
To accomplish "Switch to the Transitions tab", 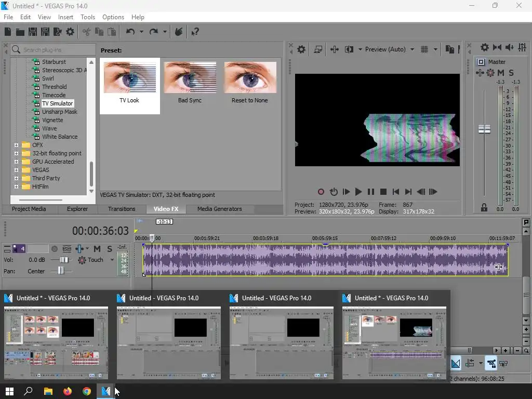I will (x=122, y=209).
